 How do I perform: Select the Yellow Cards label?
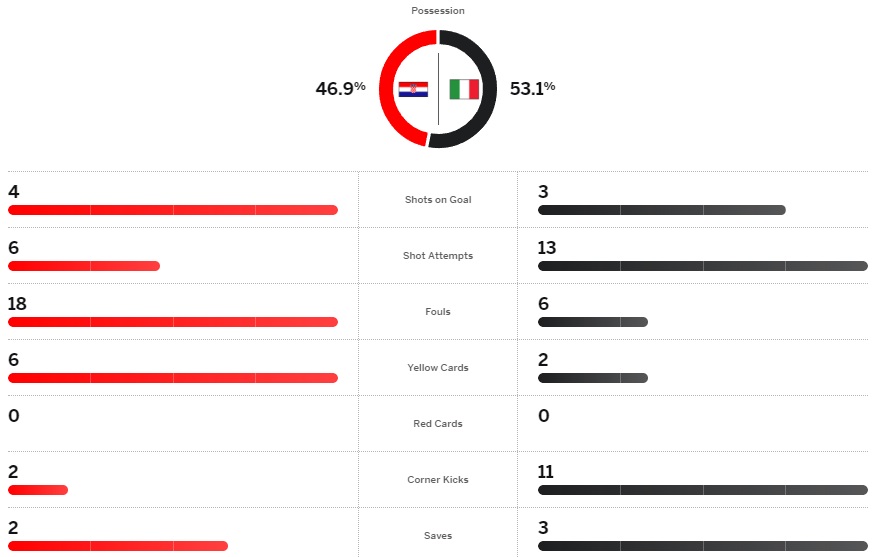[x=438, y=367]
